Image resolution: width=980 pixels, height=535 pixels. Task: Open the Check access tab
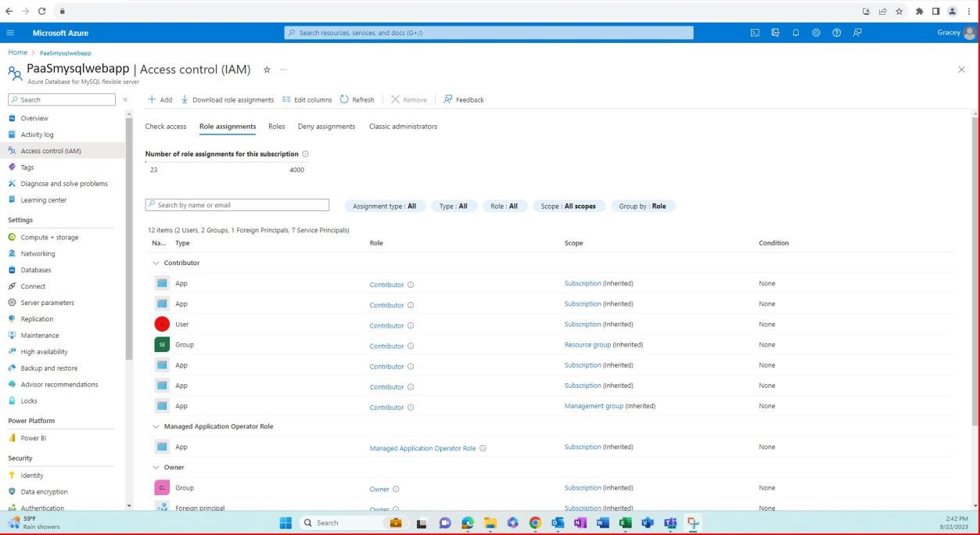pos(165,126)
